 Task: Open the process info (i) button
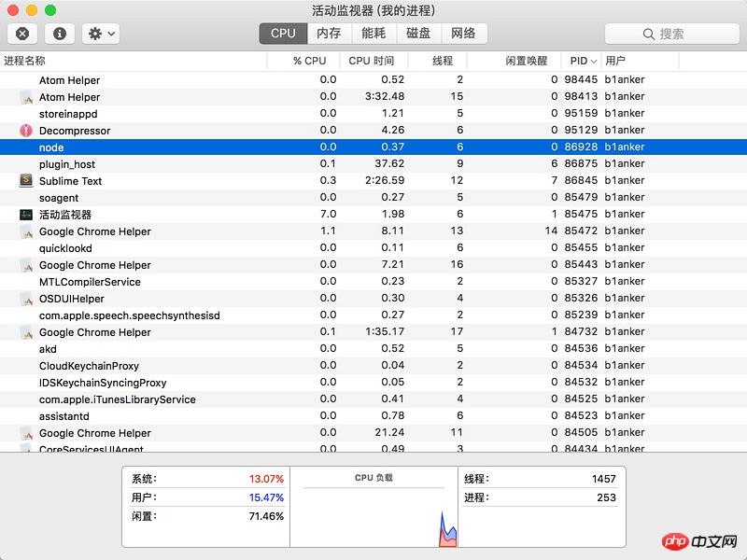coord(60,34)
